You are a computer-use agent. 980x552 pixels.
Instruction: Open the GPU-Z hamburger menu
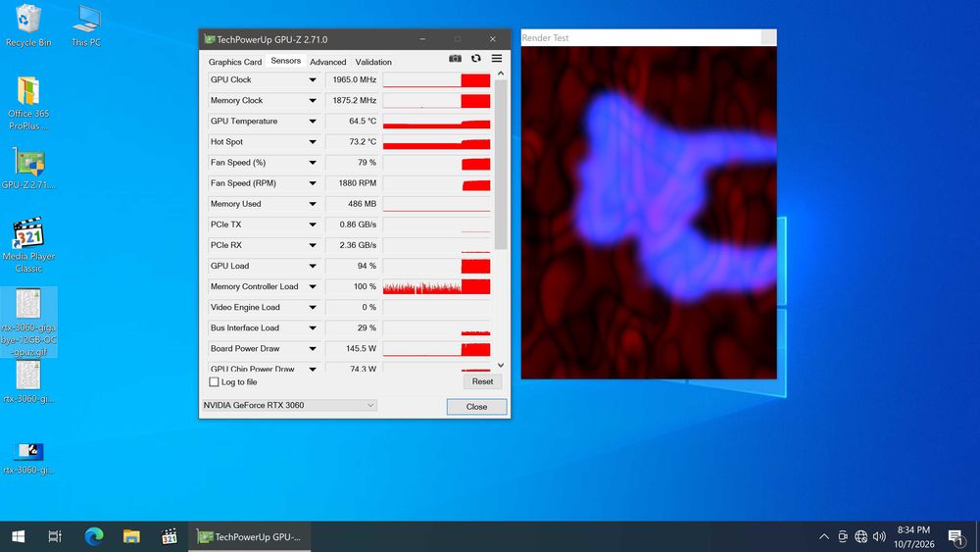tap(497, 58)
